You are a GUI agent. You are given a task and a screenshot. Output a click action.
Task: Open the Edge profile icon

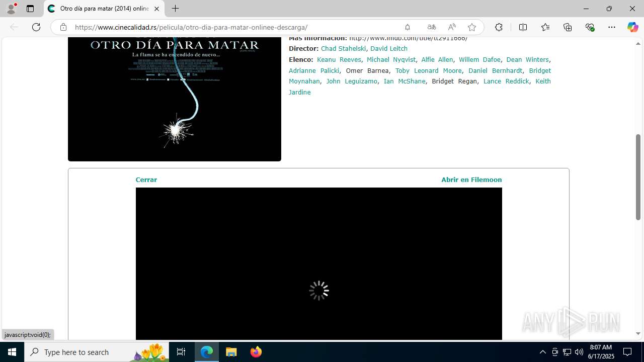click(x=11, y=9)
